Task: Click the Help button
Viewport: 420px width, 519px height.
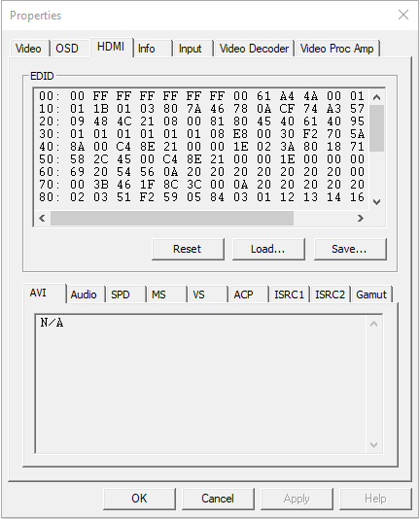Action: point(375,499)
